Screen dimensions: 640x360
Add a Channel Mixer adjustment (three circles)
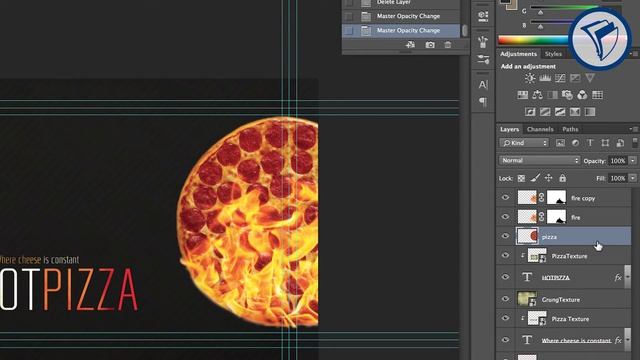[582, 95]
